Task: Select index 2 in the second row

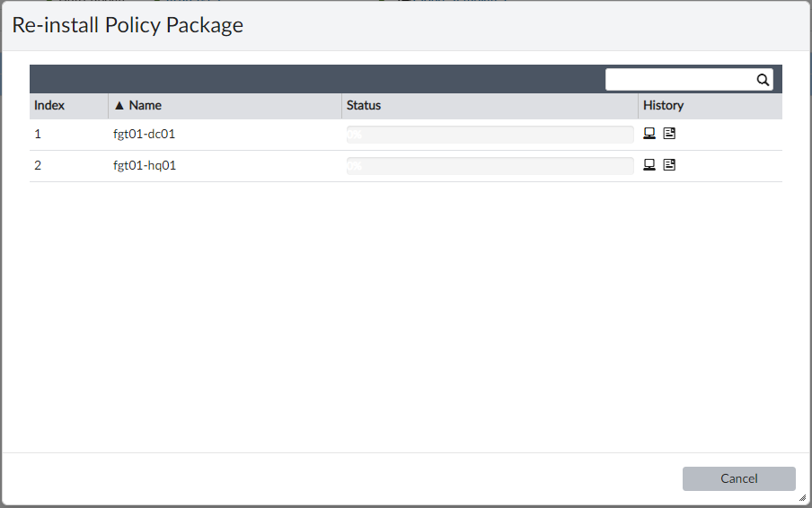Action: click(x=38, y=165)
